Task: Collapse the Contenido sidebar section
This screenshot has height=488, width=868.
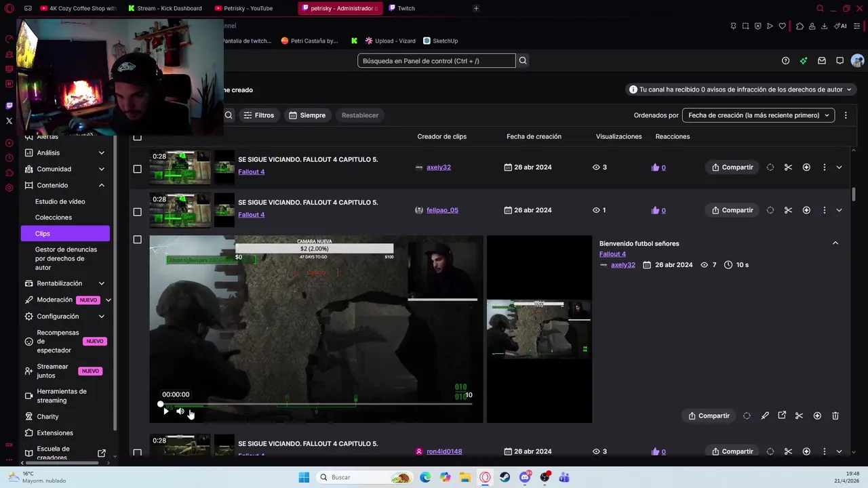Action: [x=102, y=185]
